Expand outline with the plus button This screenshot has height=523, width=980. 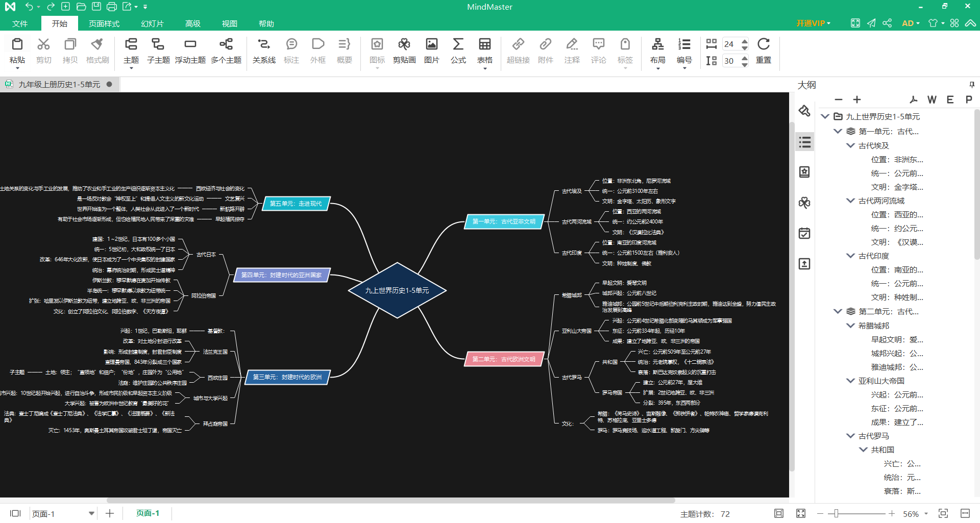click(857, 99)
